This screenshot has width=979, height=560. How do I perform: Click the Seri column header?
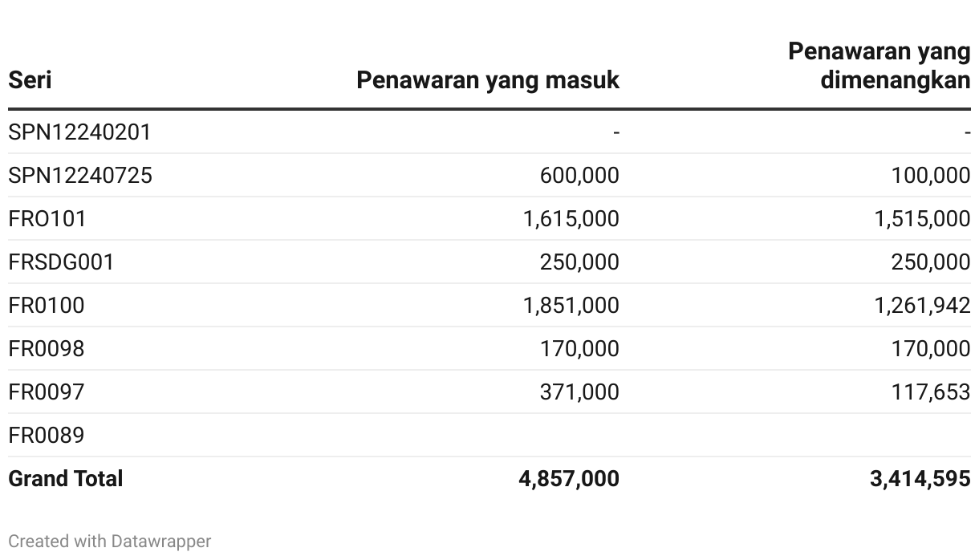(x=30, y=80)
